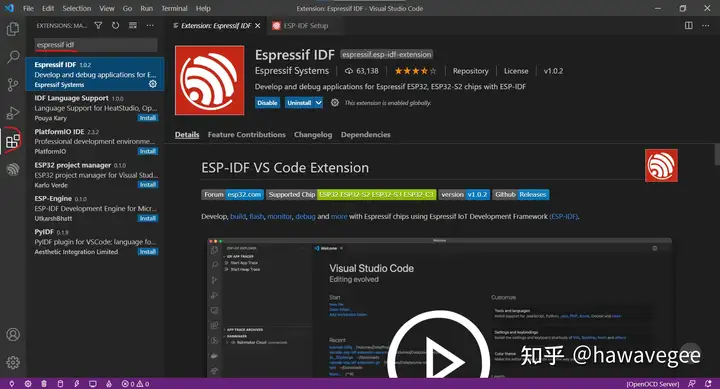Click the esp32.com Forum badge
720x389 pixels.
233,194
